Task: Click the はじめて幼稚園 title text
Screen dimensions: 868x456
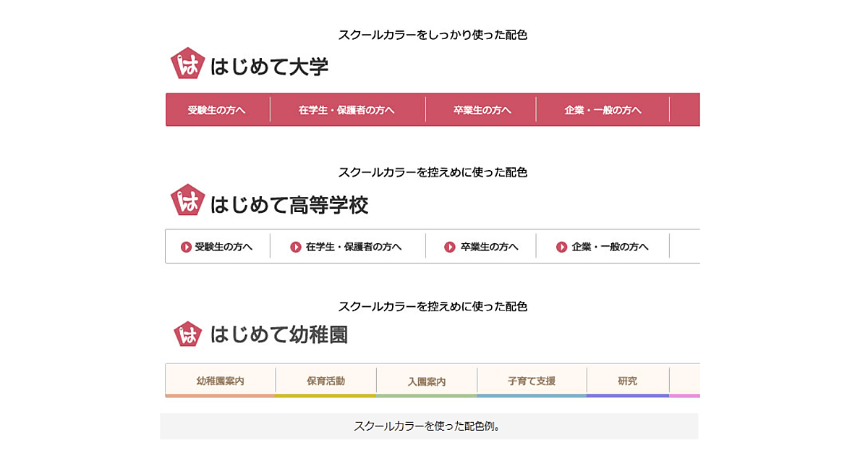Action: (x=278, y=334)
